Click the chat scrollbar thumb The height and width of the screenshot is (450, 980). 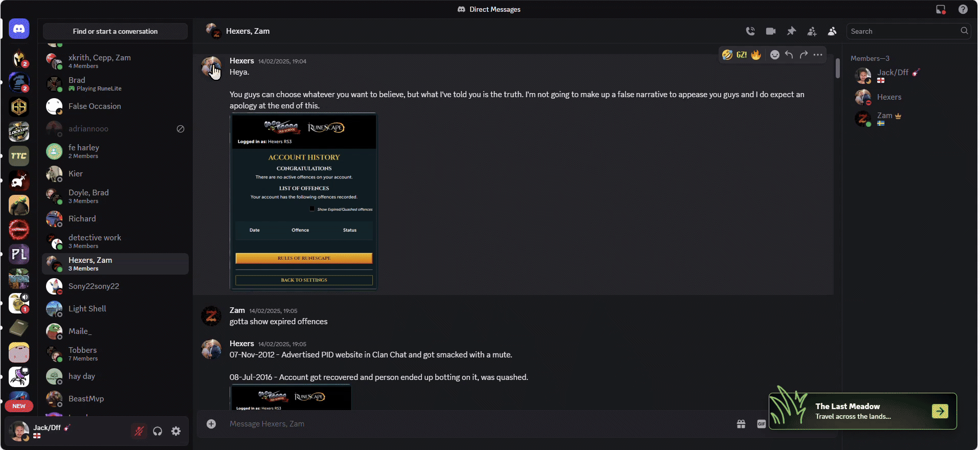tap(837, 68)
